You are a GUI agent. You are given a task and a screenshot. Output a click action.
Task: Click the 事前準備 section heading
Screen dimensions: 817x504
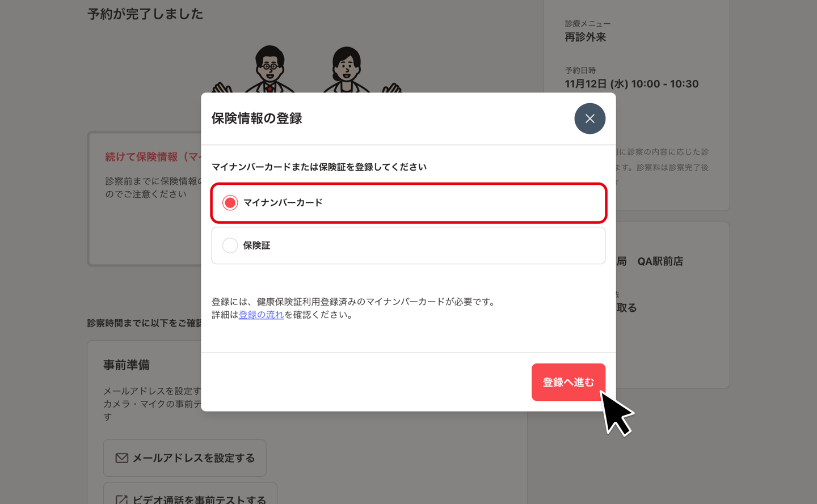(127, 365)
